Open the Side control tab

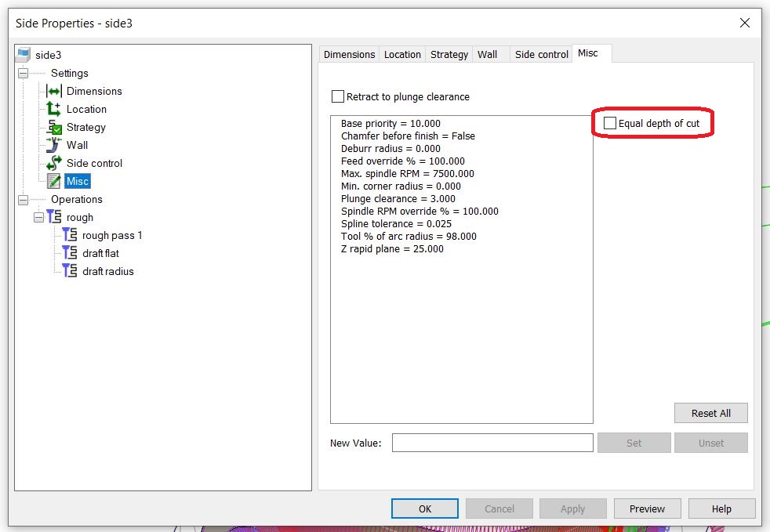tap(541, 54)
